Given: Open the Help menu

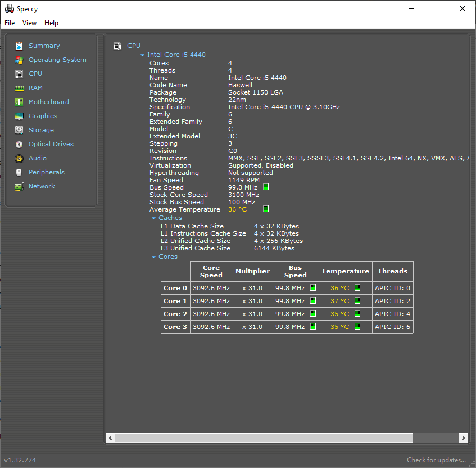Looking at the screenshot, I should tap(51, 23).
